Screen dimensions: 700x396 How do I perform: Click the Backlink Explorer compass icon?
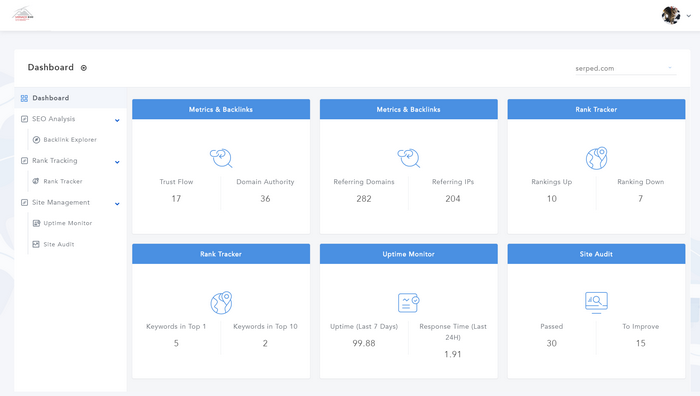(x=36, y=140)
